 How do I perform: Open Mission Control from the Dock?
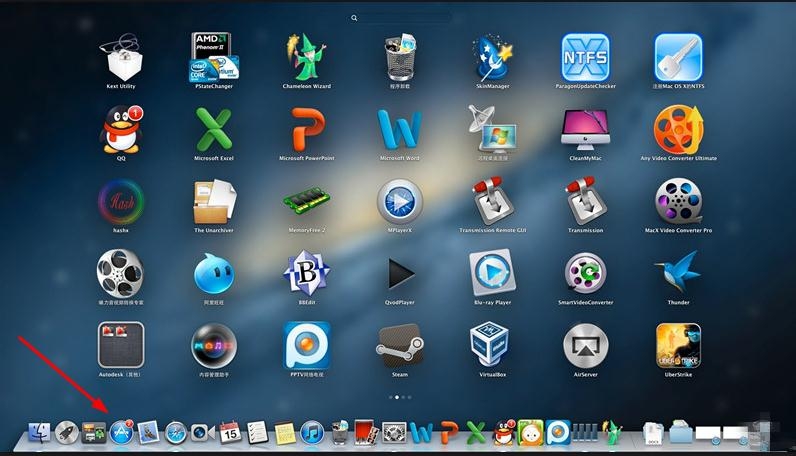click(x=94, y=433)
